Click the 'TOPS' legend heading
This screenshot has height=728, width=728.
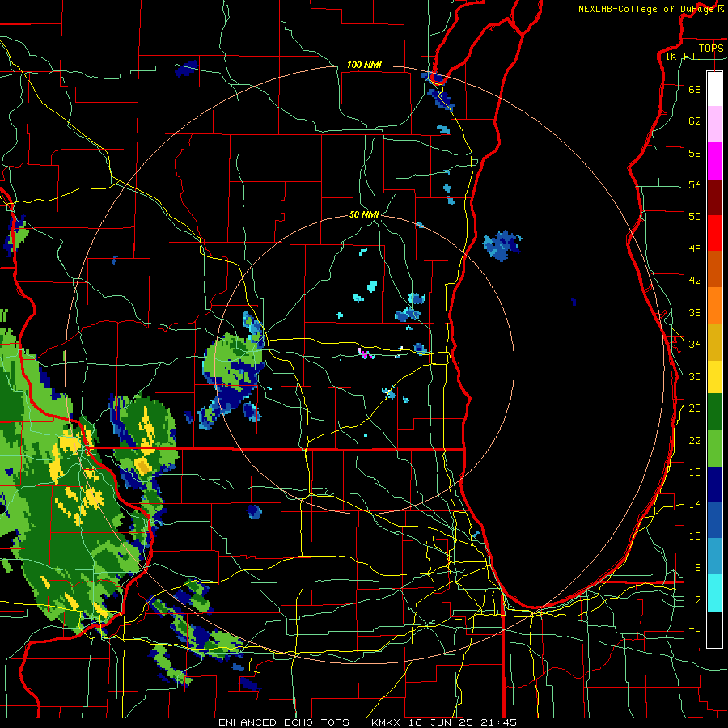click(711, 48)
